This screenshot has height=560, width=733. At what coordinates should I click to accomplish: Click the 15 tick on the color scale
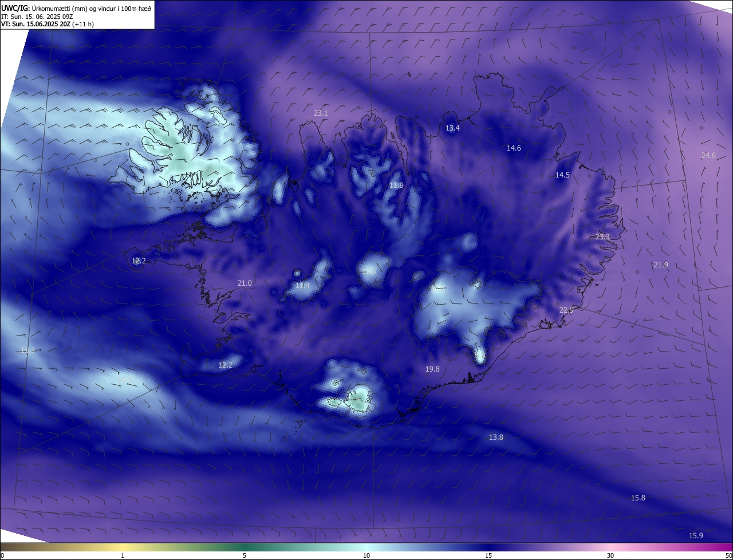point(488,556)
